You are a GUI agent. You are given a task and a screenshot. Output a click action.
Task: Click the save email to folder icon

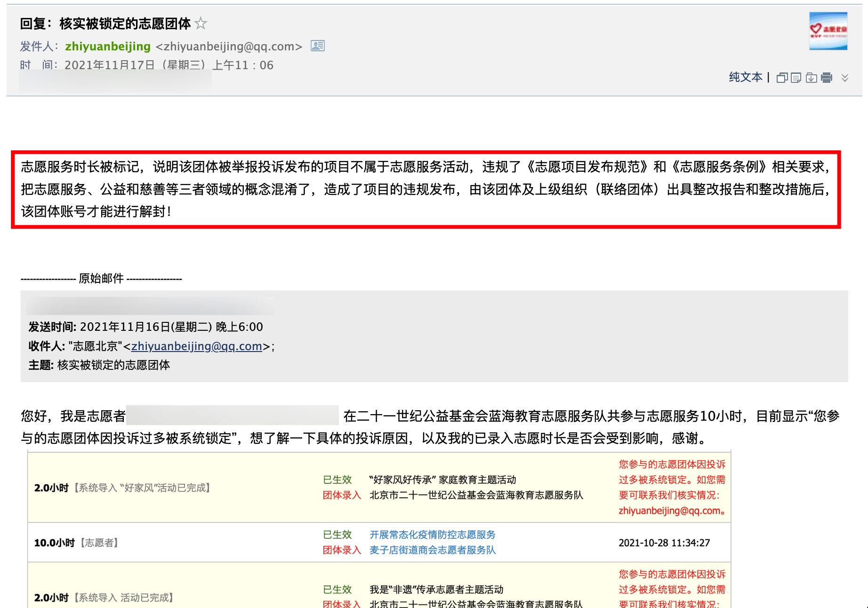811,78
